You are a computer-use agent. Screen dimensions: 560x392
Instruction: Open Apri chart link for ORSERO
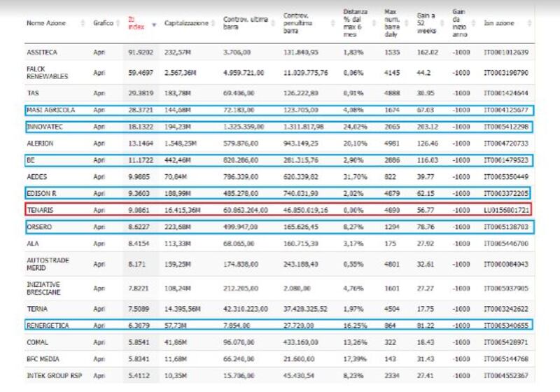[x=99, y=227]
